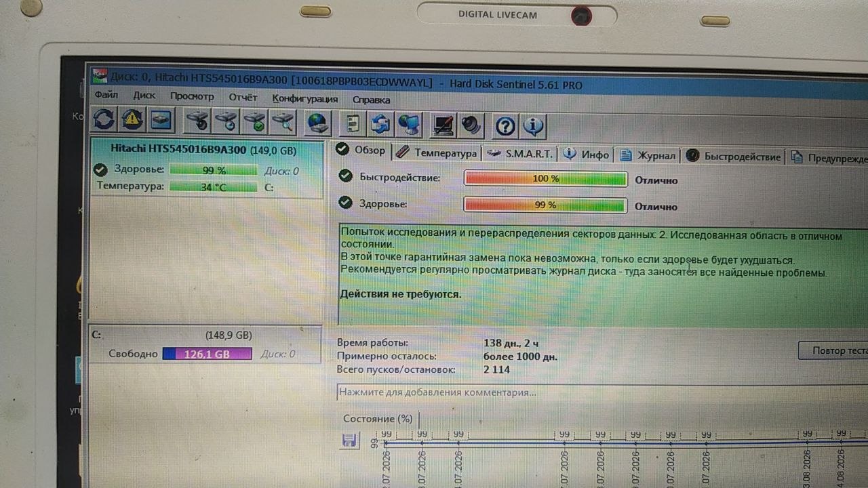Open the S.M.A.R.T. tab
Screen dimensions: 868x488
click(x=521, y=154)
